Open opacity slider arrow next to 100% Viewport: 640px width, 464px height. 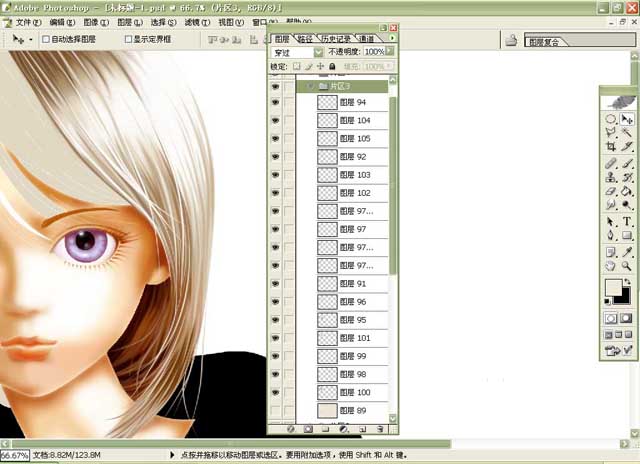point(390,51)
